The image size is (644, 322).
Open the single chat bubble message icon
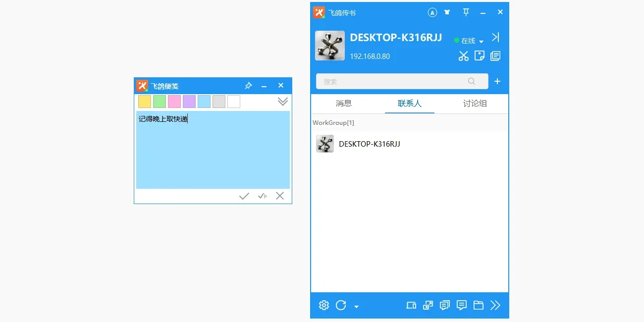click(462, 305)
